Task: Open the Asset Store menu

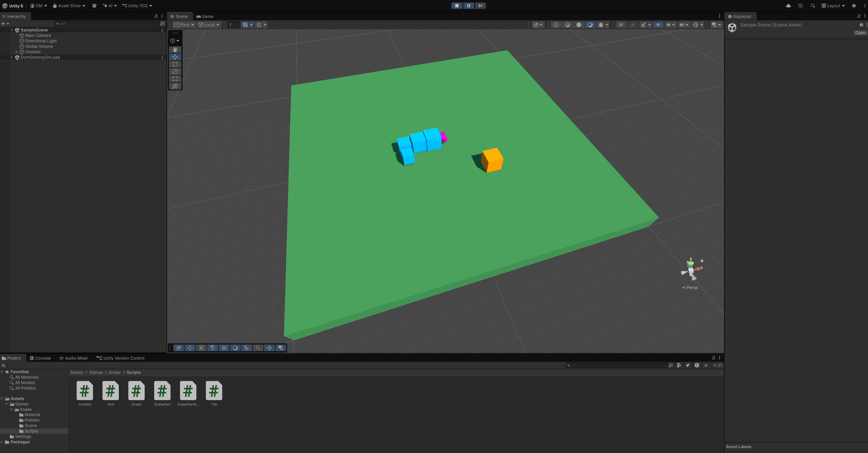Action: coord(69,6)
